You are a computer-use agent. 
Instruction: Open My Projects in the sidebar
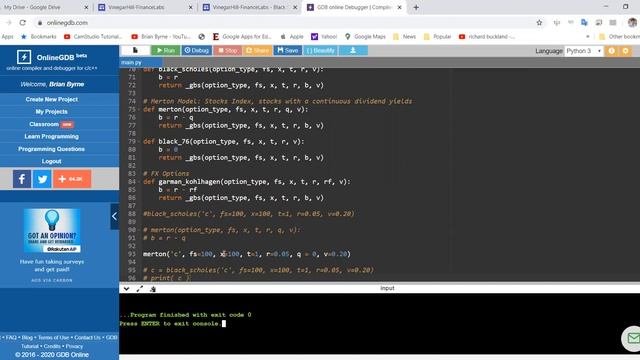(x=51, y=111)
